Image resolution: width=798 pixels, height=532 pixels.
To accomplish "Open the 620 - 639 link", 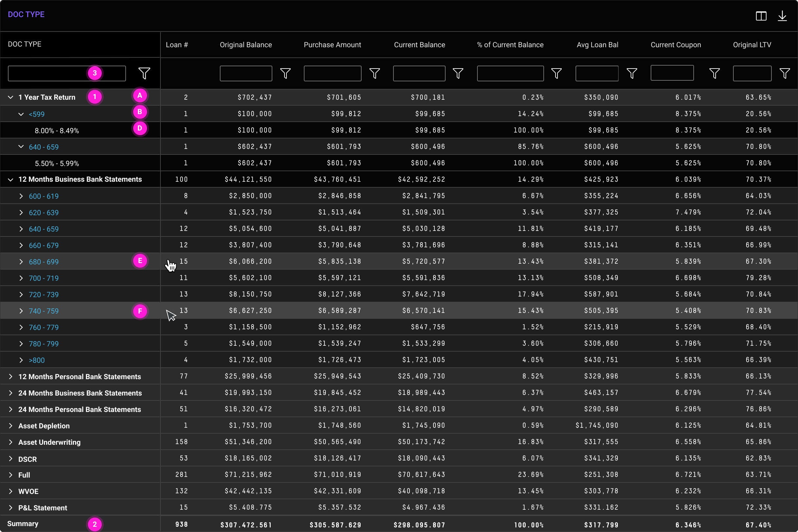I will 44,213.
